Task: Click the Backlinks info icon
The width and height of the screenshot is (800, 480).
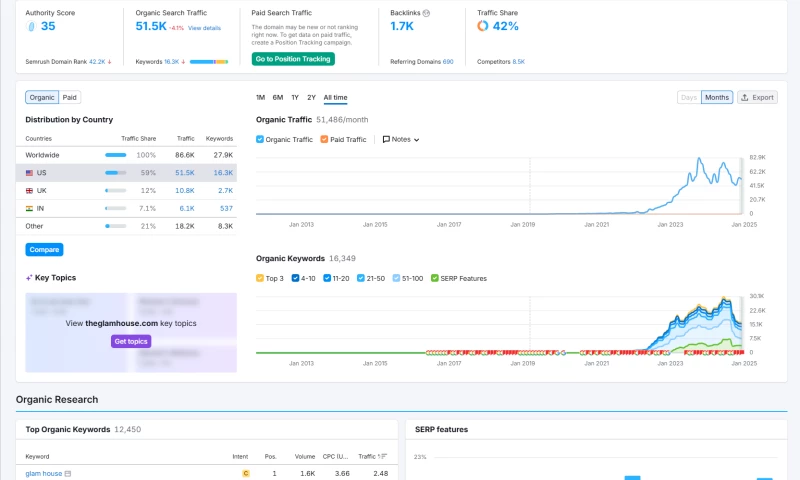Action: (x=427, y=13)
